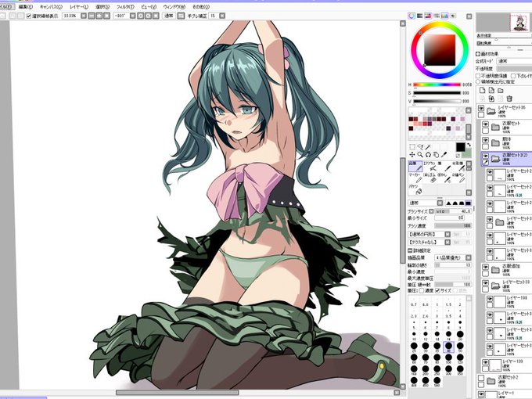This screenshot has width=532, height=399.
Task: Create a new linework layer
Action: coord(491,90)
